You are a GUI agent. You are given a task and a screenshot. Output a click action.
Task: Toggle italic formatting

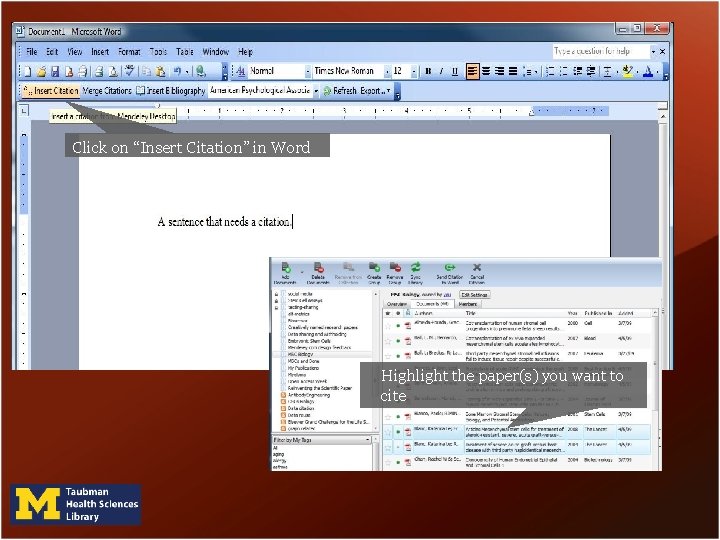pos(441,71)
